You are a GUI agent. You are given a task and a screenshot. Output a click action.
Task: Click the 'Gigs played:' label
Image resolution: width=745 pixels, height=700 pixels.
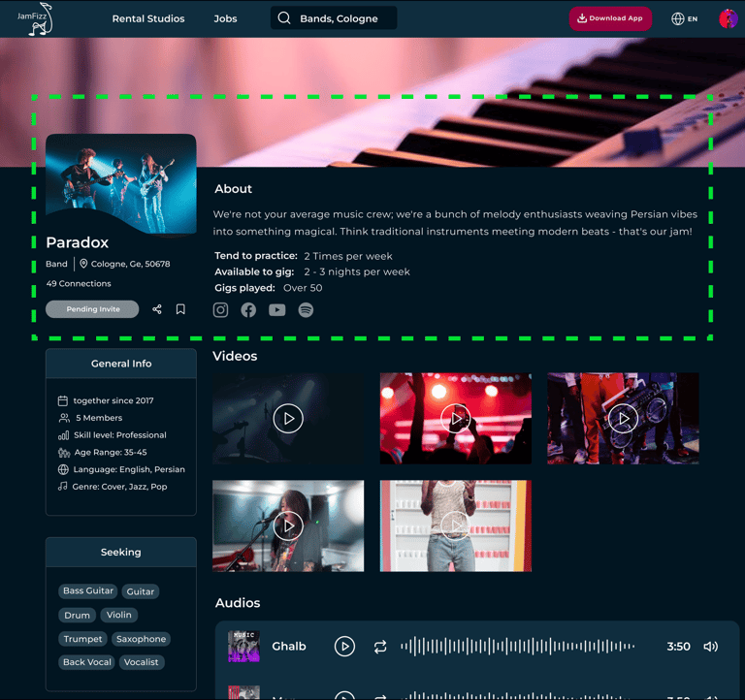coord(244,288)
